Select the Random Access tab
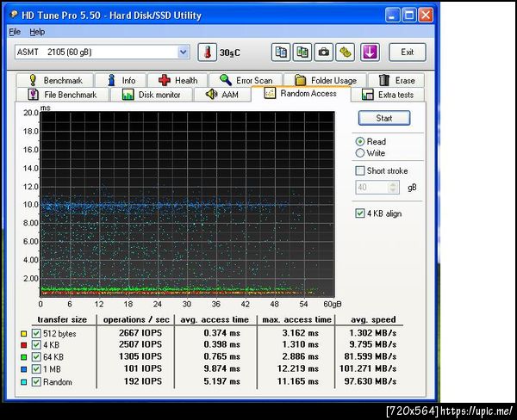The image size is (517, 420). (x=301, y=94)
